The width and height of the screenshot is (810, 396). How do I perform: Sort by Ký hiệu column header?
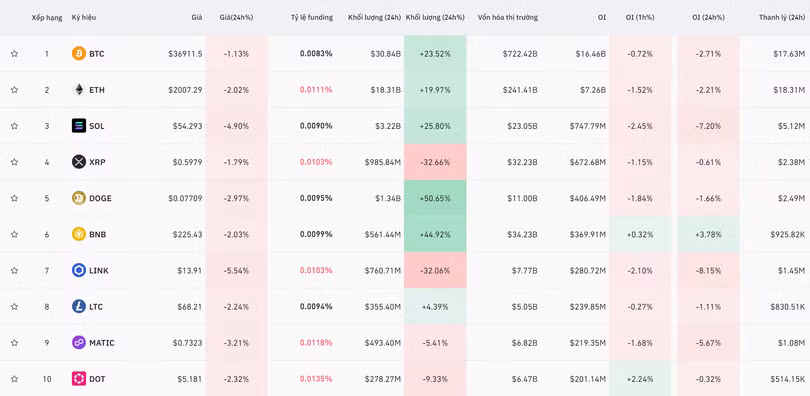pyautogui.click(x=84, y=18)
